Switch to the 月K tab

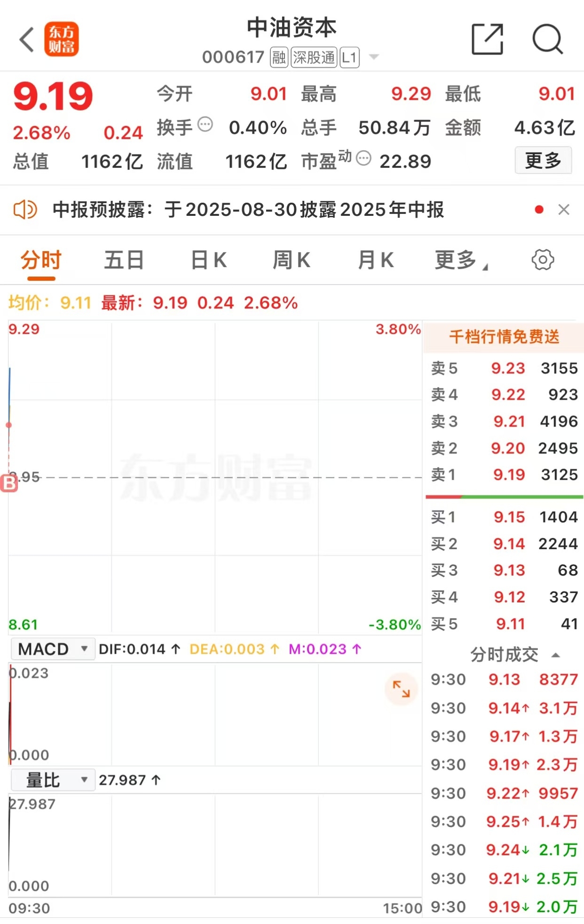pos(375,260)
